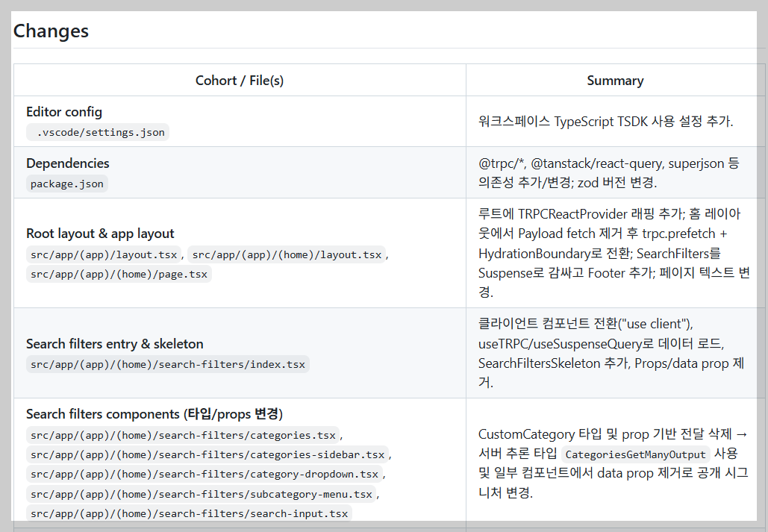Select search-filters/subcategory-menu.tsx file path

[x=202, y=494]
